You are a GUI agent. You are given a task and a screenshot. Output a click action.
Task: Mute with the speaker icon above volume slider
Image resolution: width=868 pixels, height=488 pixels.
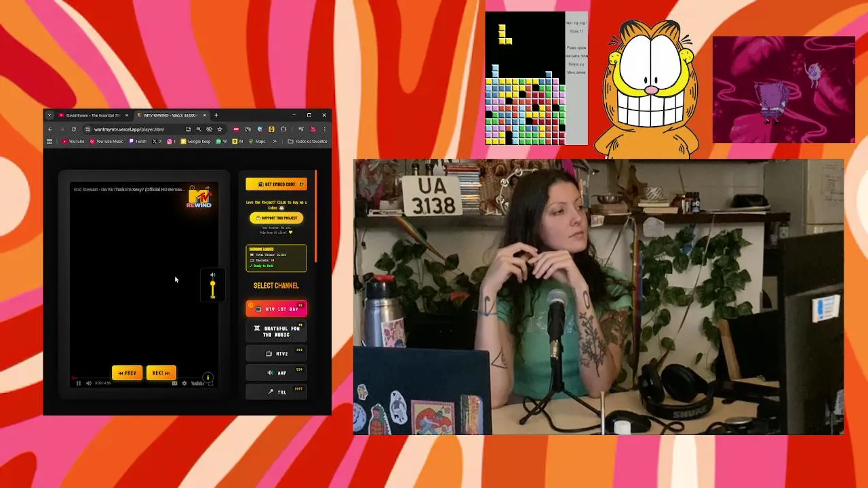point(212,275)
